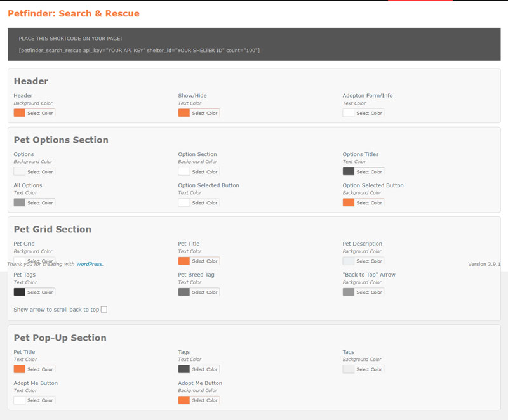
Task: Click Select Color for Pop-Up Tags text
Action: coord(204,369)
